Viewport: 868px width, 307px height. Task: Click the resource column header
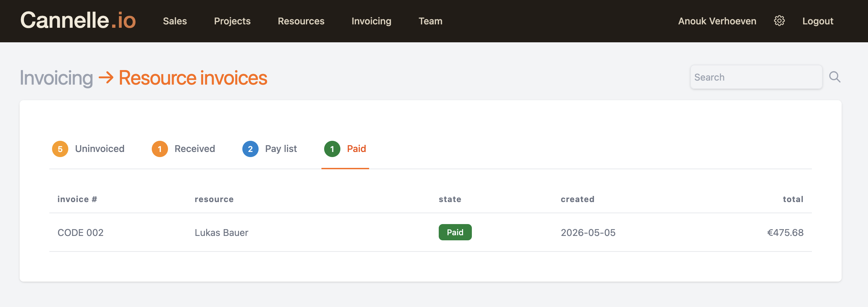(x=214, y=199)
